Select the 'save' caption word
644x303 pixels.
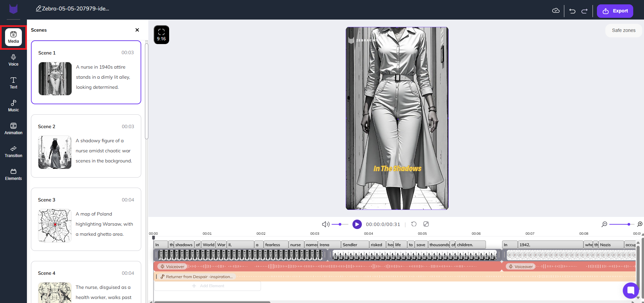pos(421,245)
